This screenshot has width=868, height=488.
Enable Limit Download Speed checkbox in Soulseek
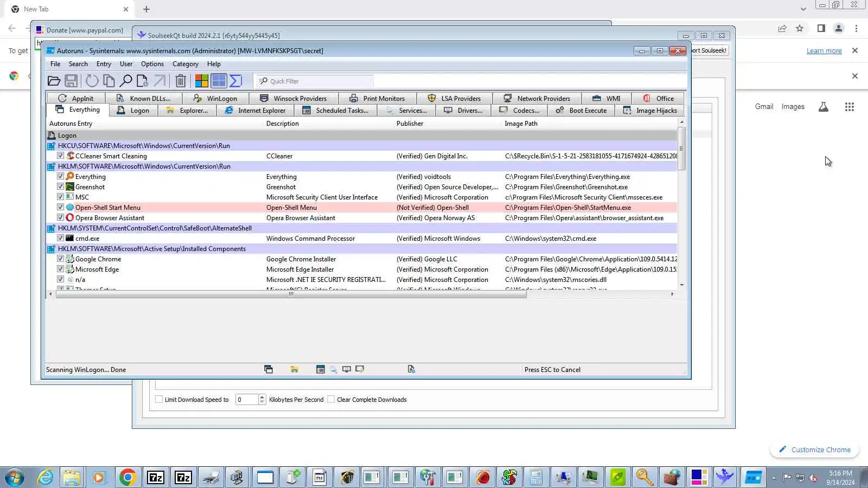pos(159,400)
